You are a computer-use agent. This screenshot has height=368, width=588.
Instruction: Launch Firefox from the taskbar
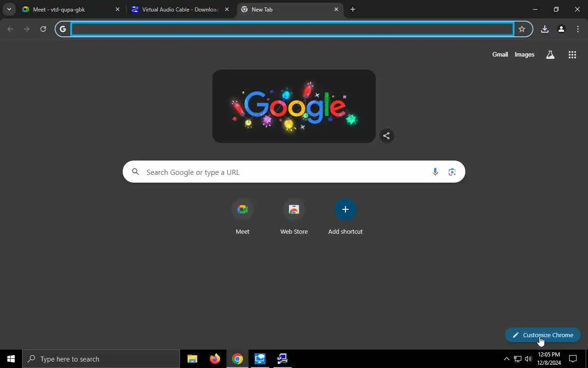[x=215, y=359]
